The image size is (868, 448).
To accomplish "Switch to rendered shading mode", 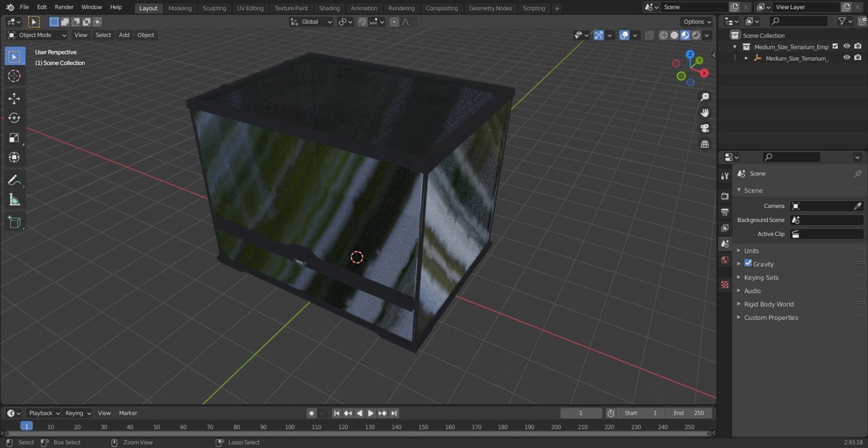I will [x=696, y=35].
